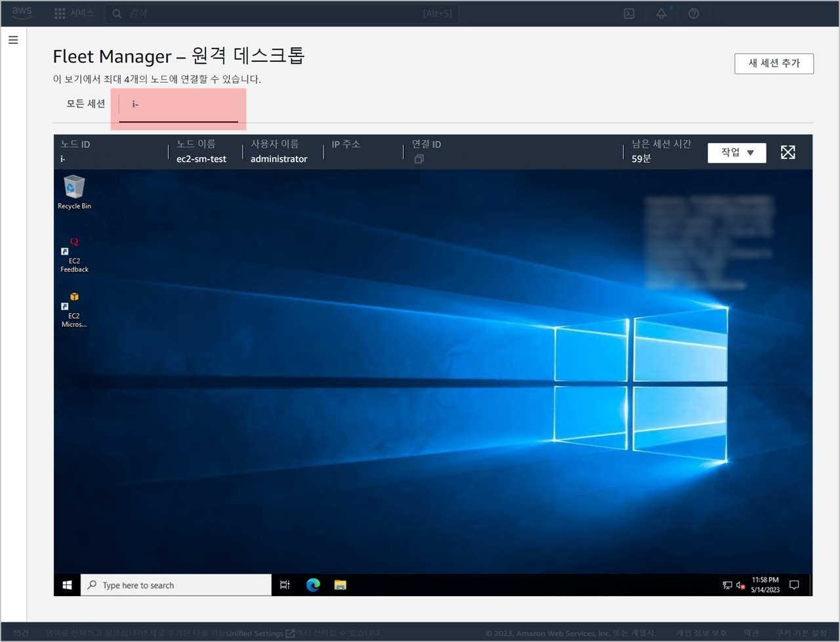This screenshot has width=840, height=642.
Task: Select the session tab starting with i-
Action: tap(178, 105)
